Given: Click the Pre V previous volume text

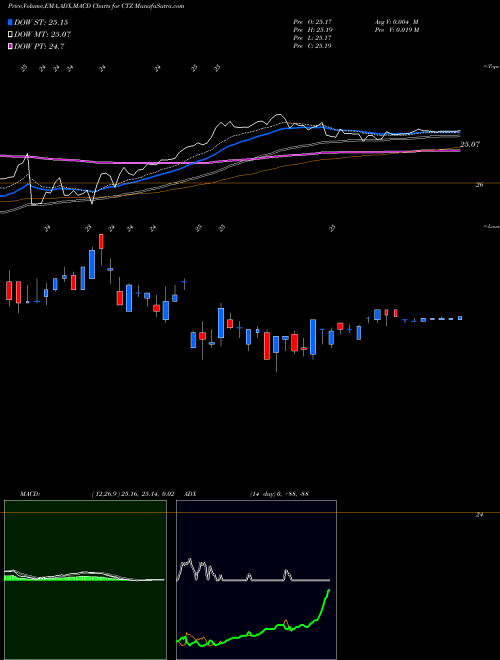Looking at the screenshot, I should click(x=396, y=30).
